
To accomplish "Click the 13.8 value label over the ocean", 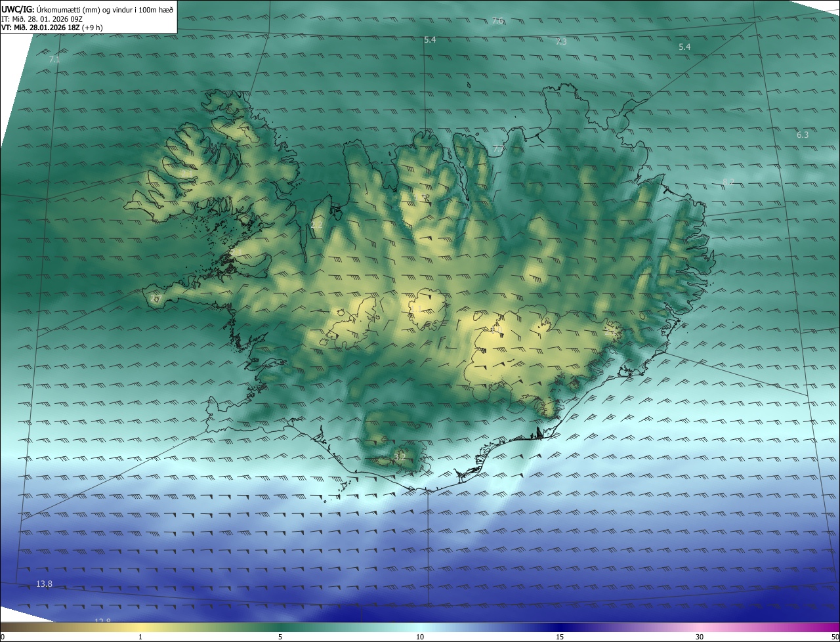I will [44, 584].
